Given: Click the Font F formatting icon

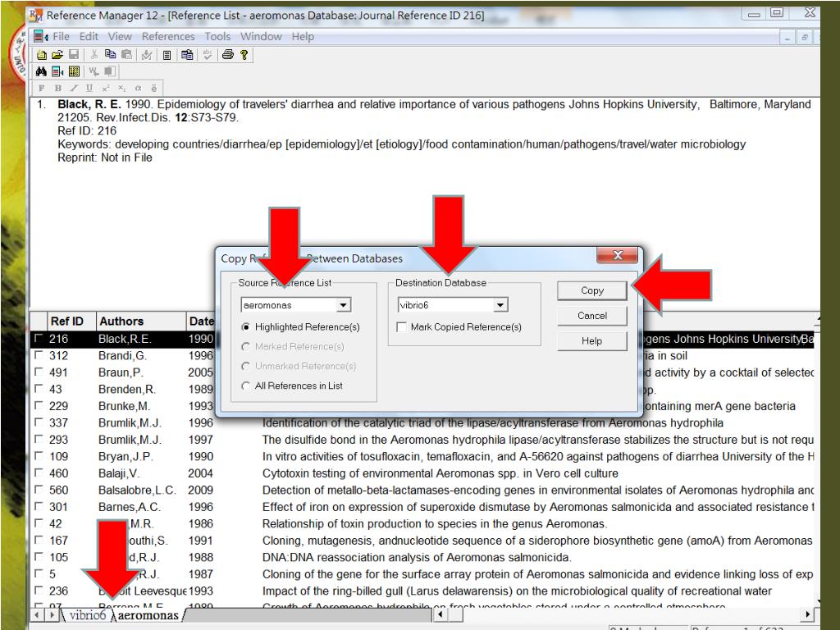Looking at the screenshot, I should (41, 89).
